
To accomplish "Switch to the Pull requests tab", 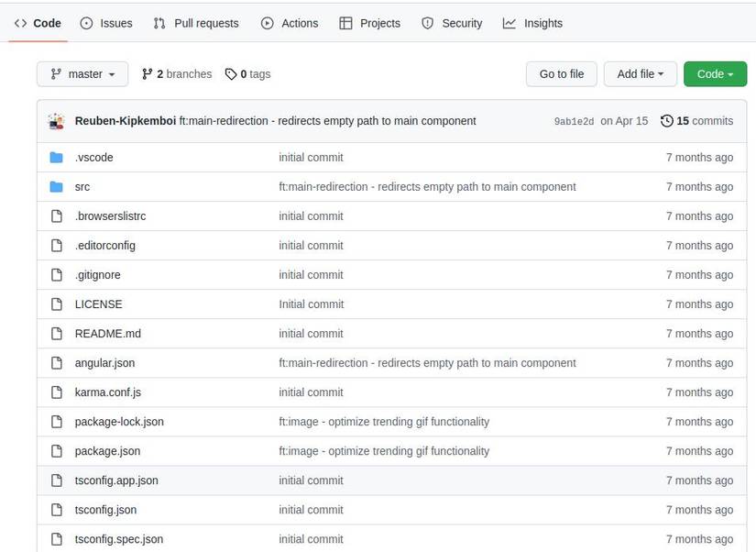I will (x=195, y=23).
